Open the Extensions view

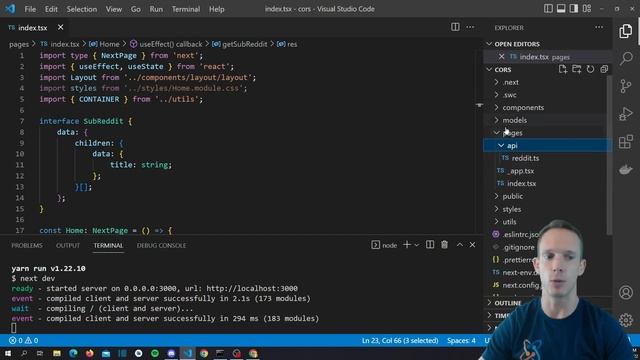(625, 142)
